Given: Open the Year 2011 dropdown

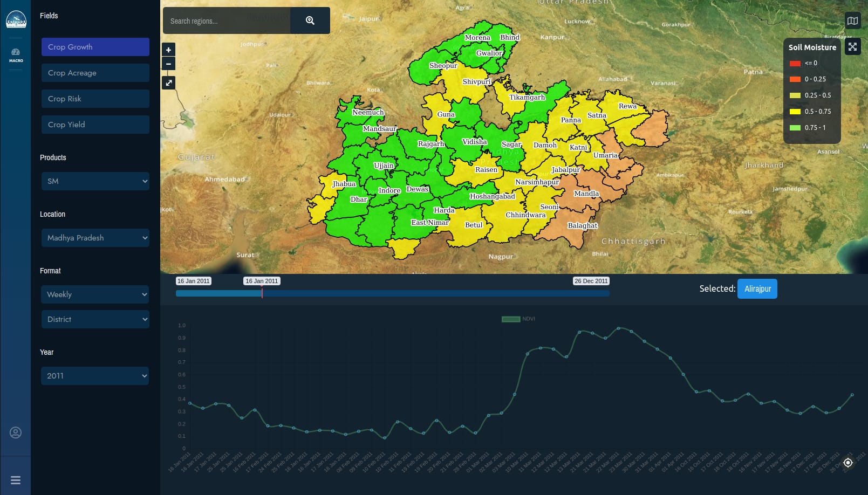Looking at the screenshot, I should [95, 376].
